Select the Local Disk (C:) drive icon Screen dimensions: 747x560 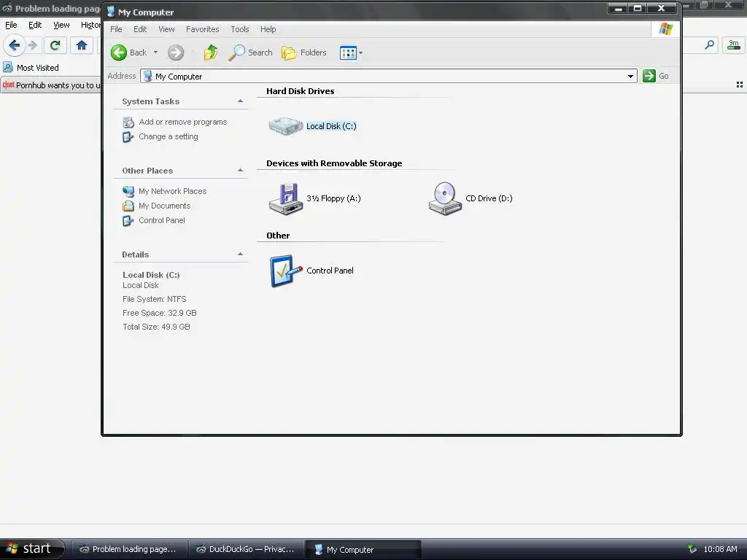tap(285, 126)
